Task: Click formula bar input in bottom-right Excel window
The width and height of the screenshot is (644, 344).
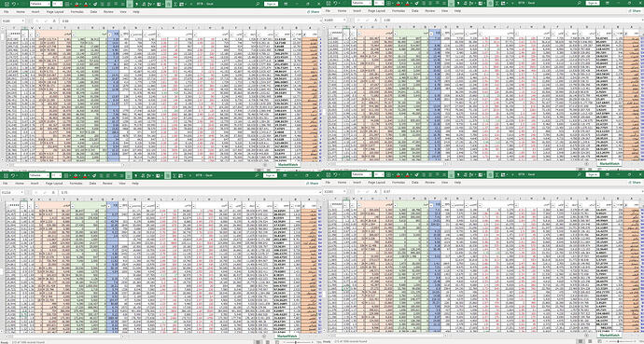Action: click(x=511, y=191)
